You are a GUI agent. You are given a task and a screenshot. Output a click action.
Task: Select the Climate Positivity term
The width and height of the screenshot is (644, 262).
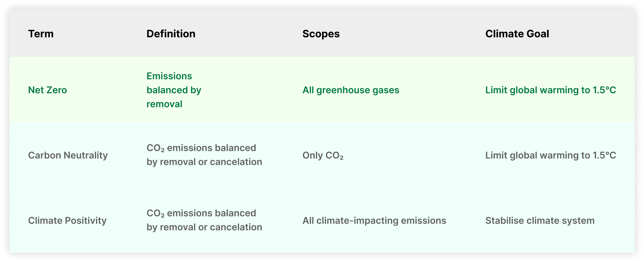(67, 221)
